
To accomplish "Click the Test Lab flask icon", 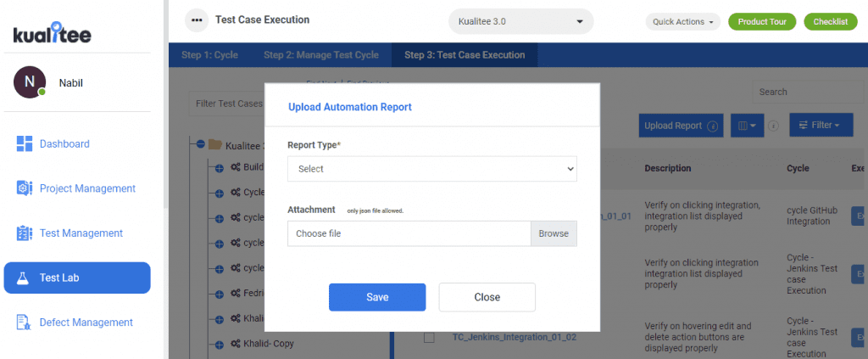I will [24, 278].
